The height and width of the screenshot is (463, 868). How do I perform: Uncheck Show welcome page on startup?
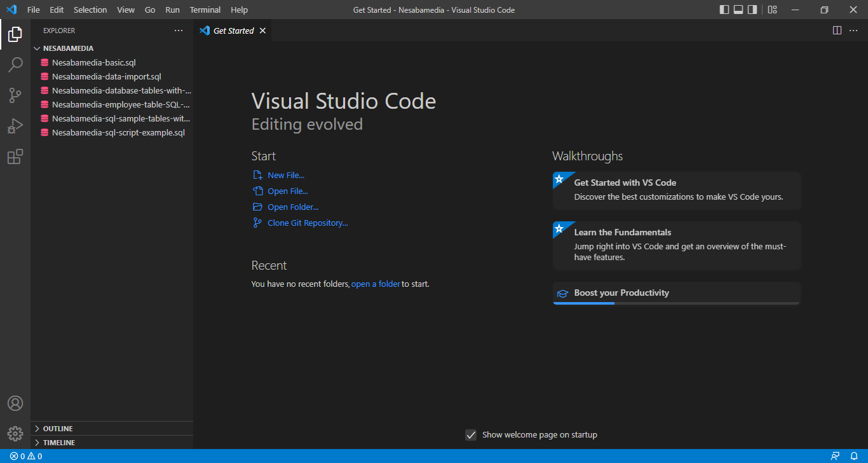pyautogui.click(x=471, y=435)
